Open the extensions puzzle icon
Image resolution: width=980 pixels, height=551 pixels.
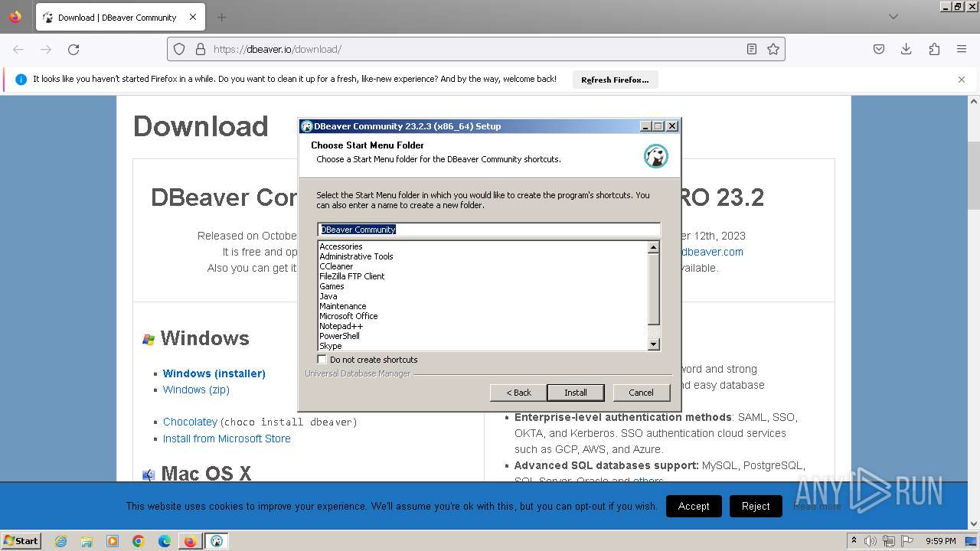coord(934,49)
